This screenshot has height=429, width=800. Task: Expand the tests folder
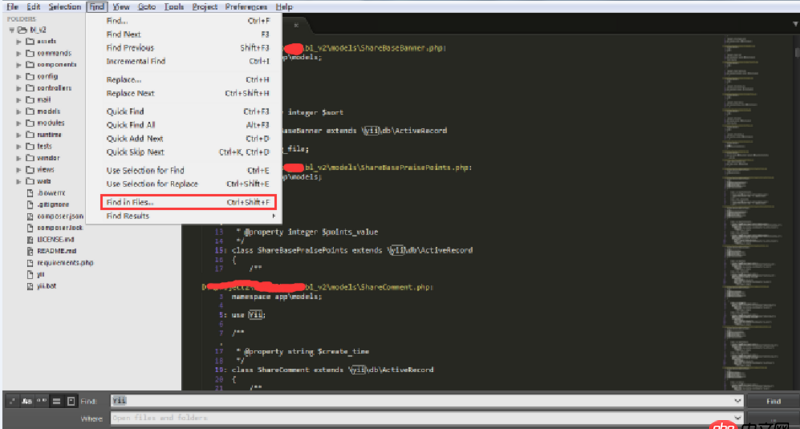19,146
